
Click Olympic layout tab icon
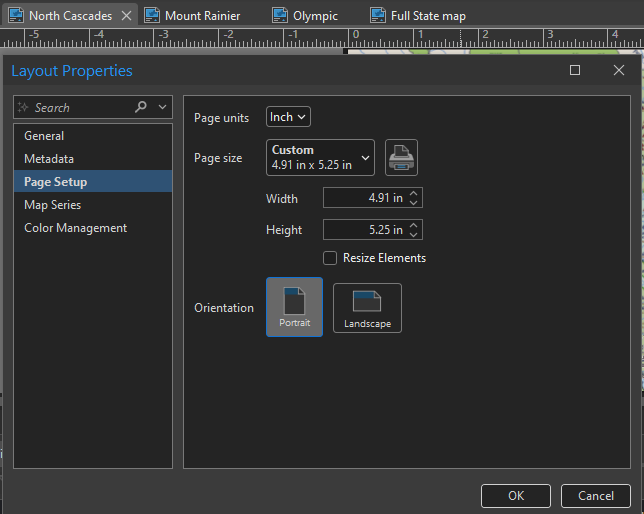[x=280, y=16]
